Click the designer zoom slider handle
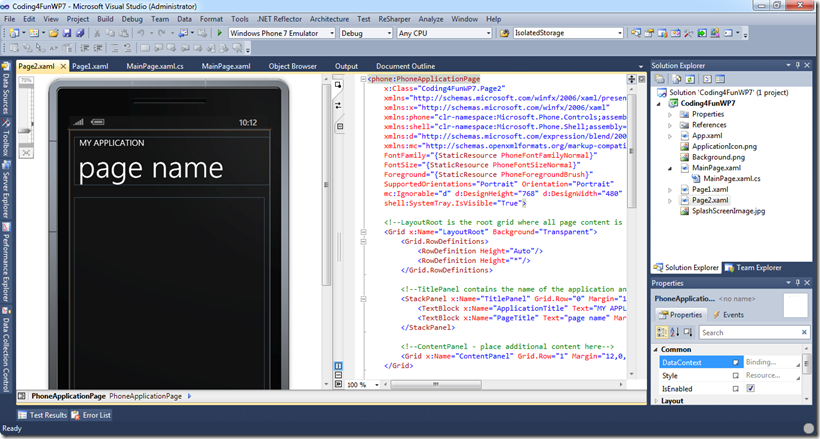Screen dimensions: 820x439 point(26,130)
